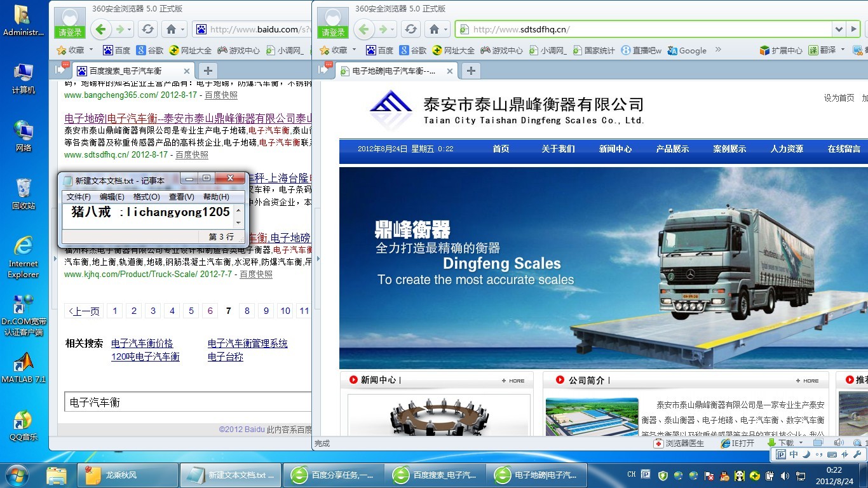Open 回收站 recycle bin
This screenshot has height=488, width=868.
pyautogui.click(x=24, y=194)
